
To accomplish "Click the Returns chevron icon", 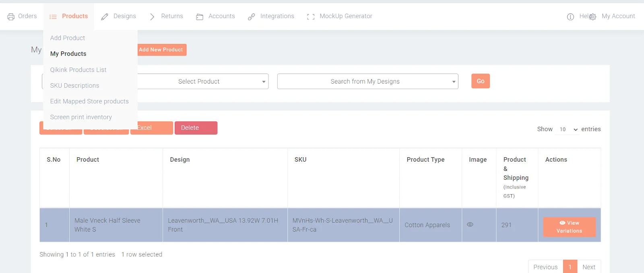I will click(x=152, y=16).
